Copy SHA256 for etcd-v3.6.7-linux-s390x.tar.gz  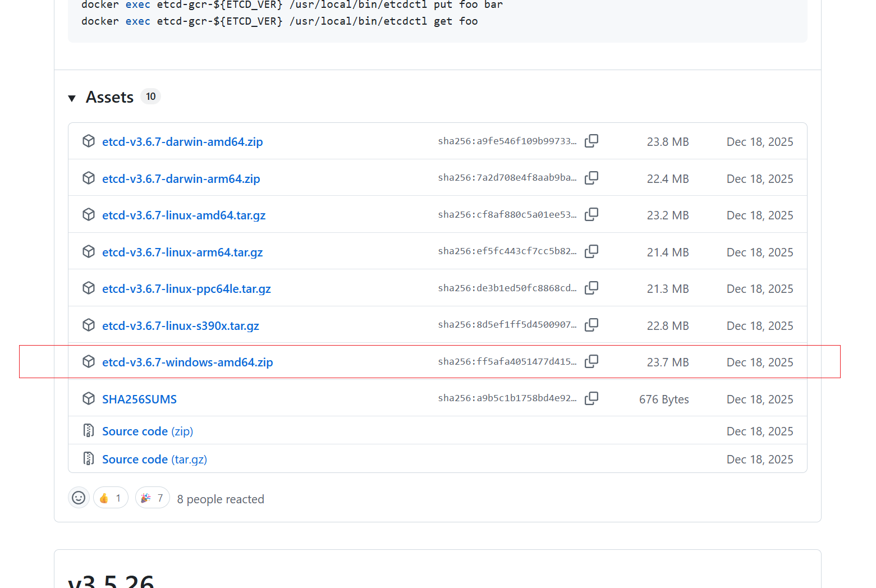591,325
